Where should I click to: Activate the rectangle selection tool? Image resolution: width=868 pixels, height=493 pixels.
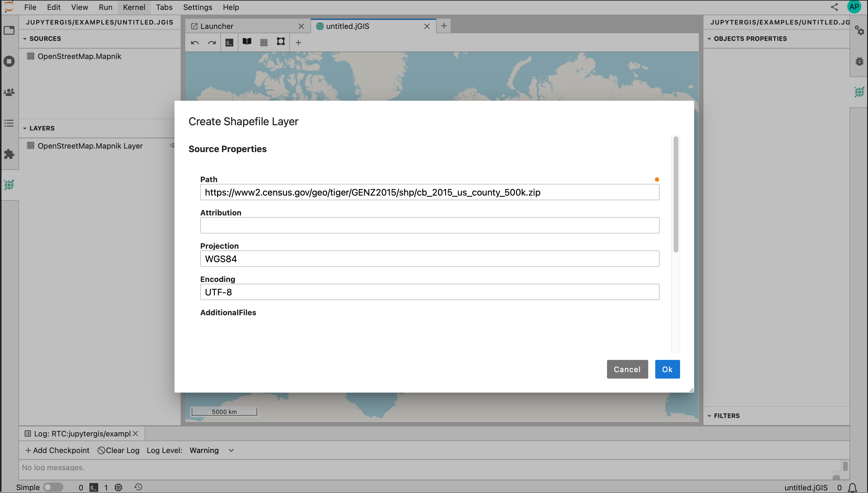[281, 42]
